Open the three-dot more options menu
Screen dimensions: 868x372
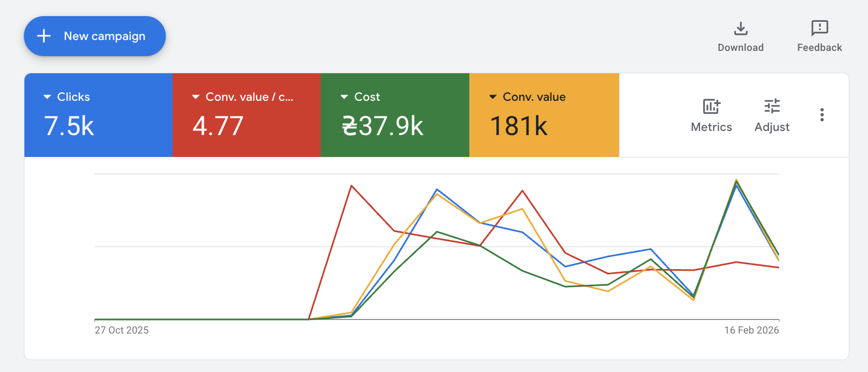click(x=822, y=115)
